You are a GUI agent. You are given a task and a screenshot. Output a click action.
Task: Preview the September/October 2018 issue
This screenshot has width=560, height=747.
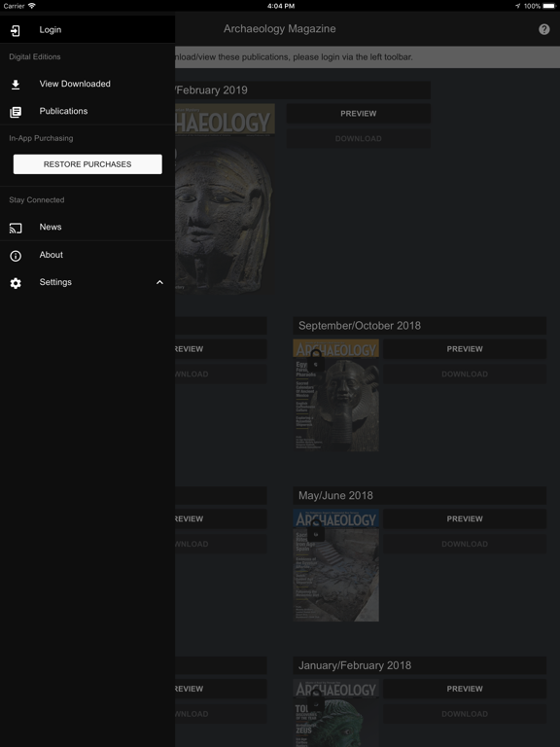(465, 349)
